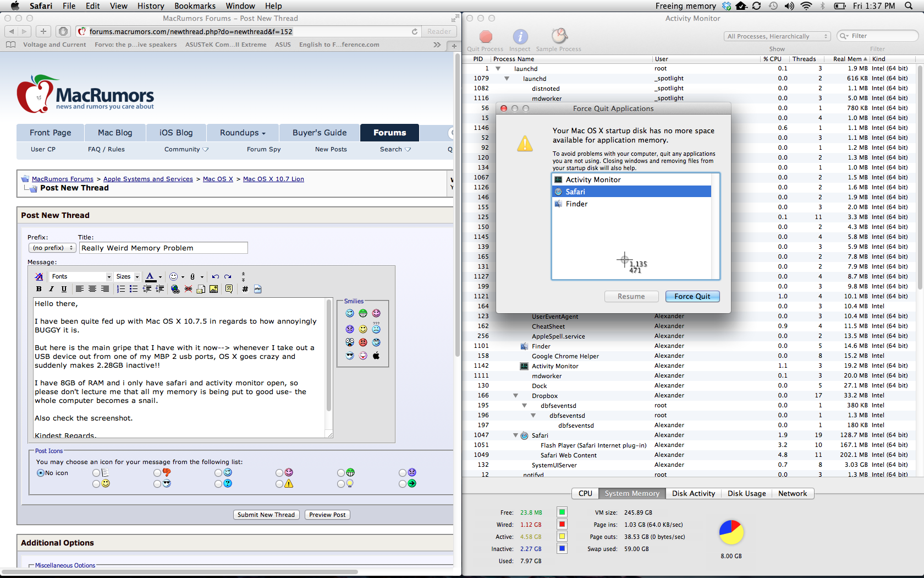Image resolution: width=924 pixels, height=578 pixels.
Task: Open the iOS Blog tab
Action: click(x=176, y=133)
